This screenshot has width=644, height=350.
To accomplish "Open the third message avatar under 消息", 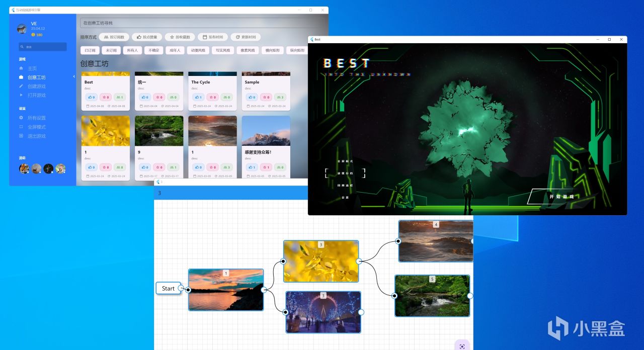I will pos(48,168).
